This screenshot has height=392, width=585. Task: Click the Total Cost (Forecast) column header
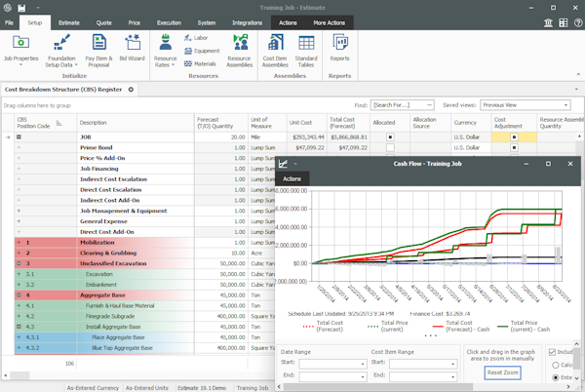[x=348, y=123]
